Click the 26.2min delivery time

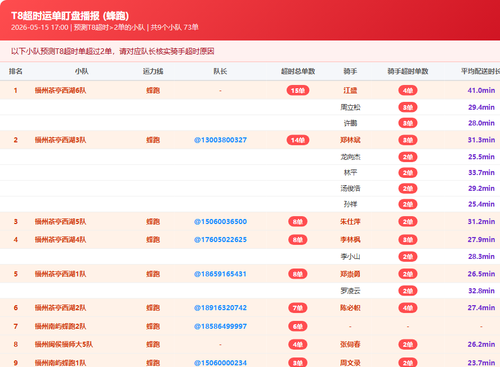pos(481,344)
